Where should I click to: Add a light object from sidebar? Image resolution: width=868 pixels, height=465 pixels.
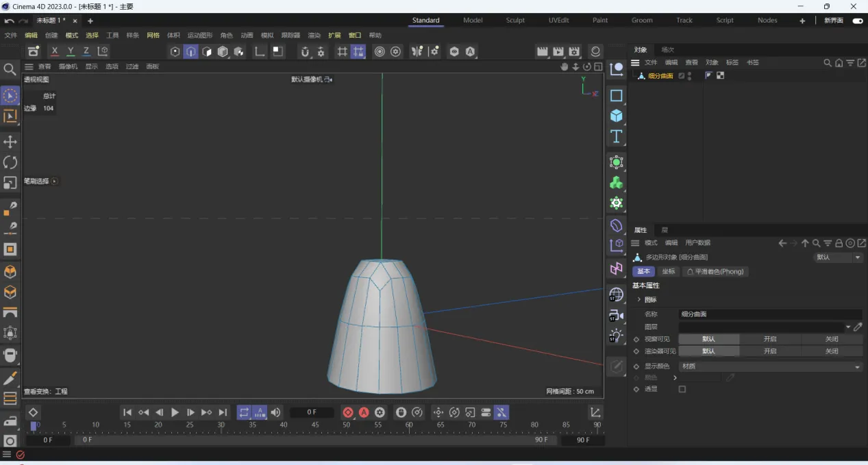tap(617, 336)
